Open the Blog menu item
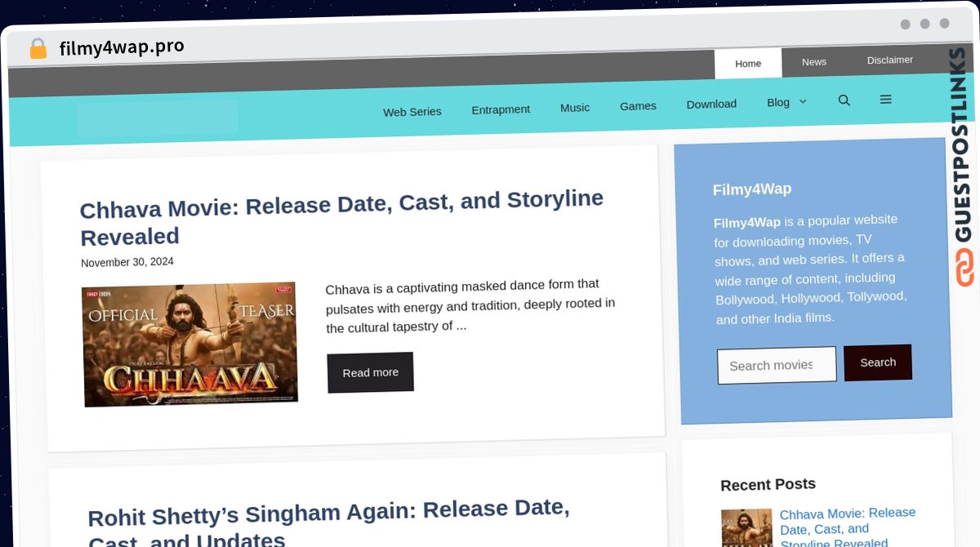980x547 pixels. (778, 102)
